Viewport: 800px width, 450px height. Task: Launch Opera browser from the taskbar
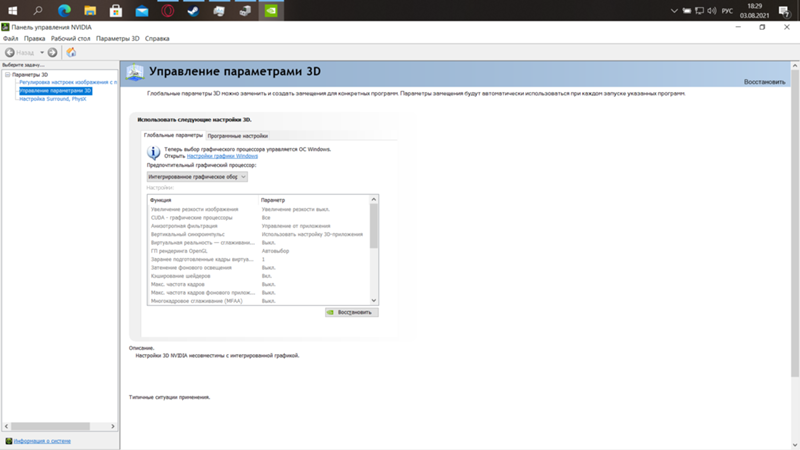coord(167,10)
